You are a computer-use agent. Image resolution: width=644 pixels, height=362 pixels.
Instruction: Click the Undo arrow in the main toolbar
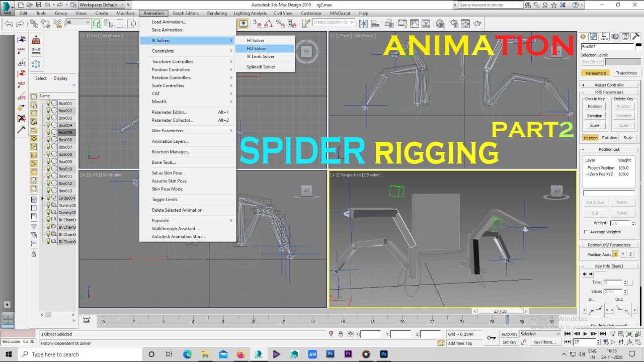coord(9,23)
